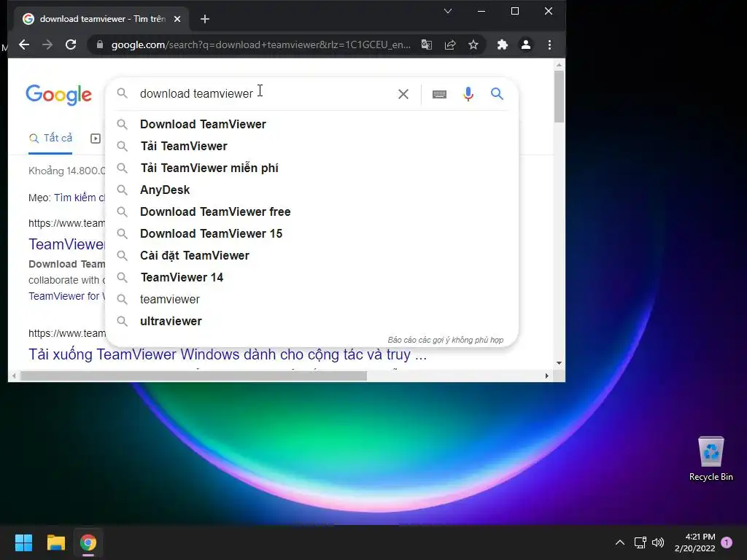Switch to the Tất cả results tab
Image resolution: width=747 pixels, height=560 pixels.
[x=50, y=139]
